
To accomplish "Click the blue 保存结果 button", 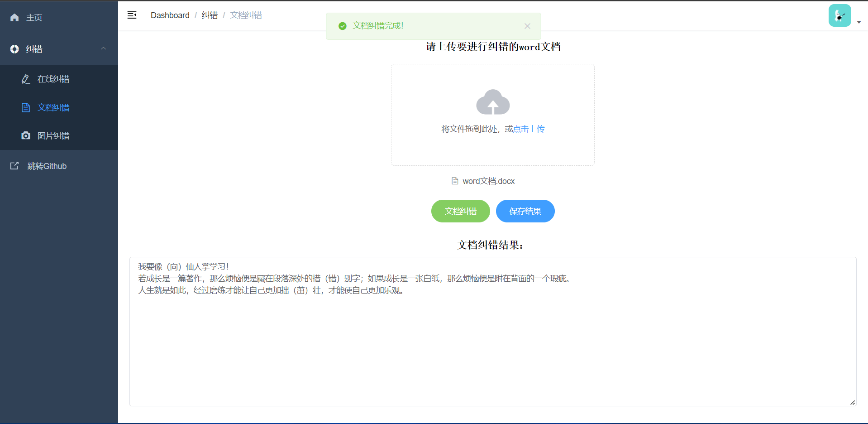I will click(525, 211).
